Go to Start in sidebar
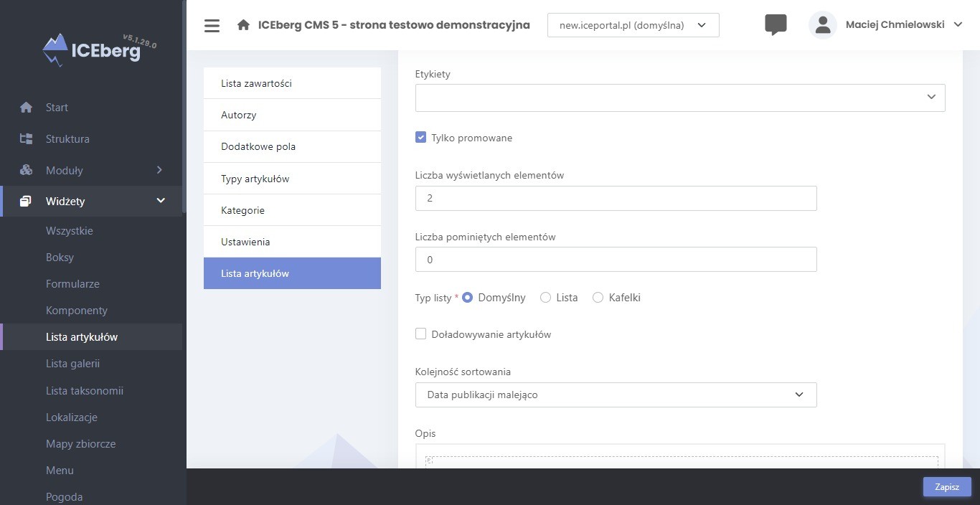Viewport: 980px width, 505px height. (x=57, y=108)
